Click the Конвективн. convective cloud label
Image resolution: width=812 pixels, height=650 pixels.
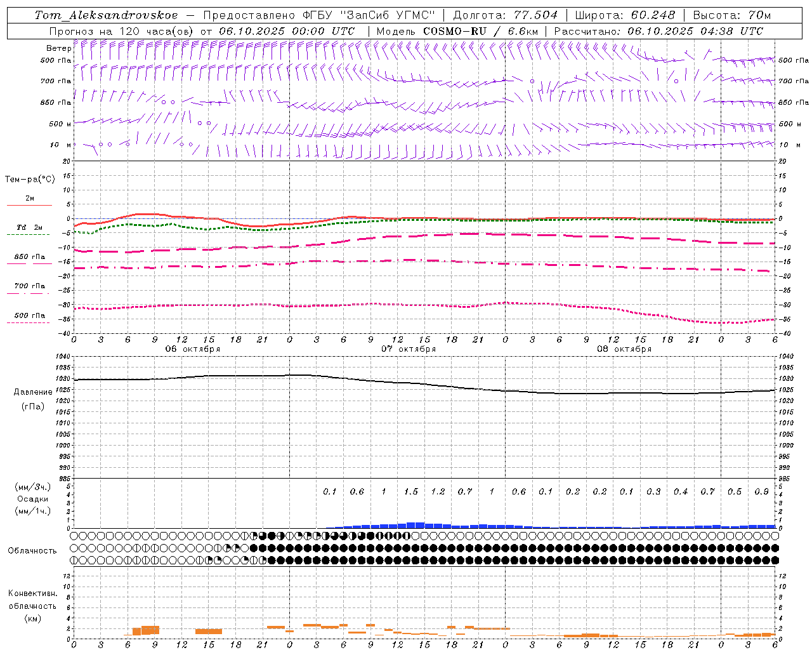[32, 594]
